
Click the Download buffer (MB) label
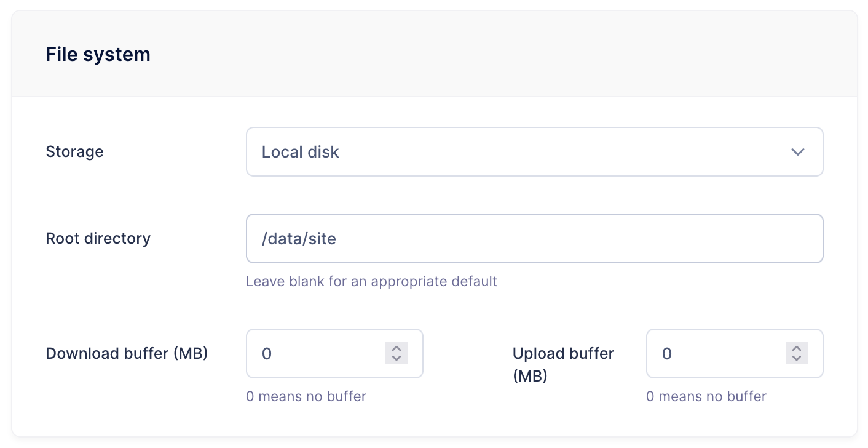click(127, 353)
